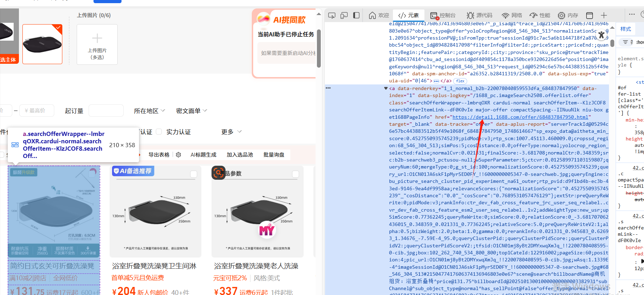Click the :hov toggle in Styles pane
Image resolution: width=644 pixels, height=295 pixels.
[x=640, y=42]
